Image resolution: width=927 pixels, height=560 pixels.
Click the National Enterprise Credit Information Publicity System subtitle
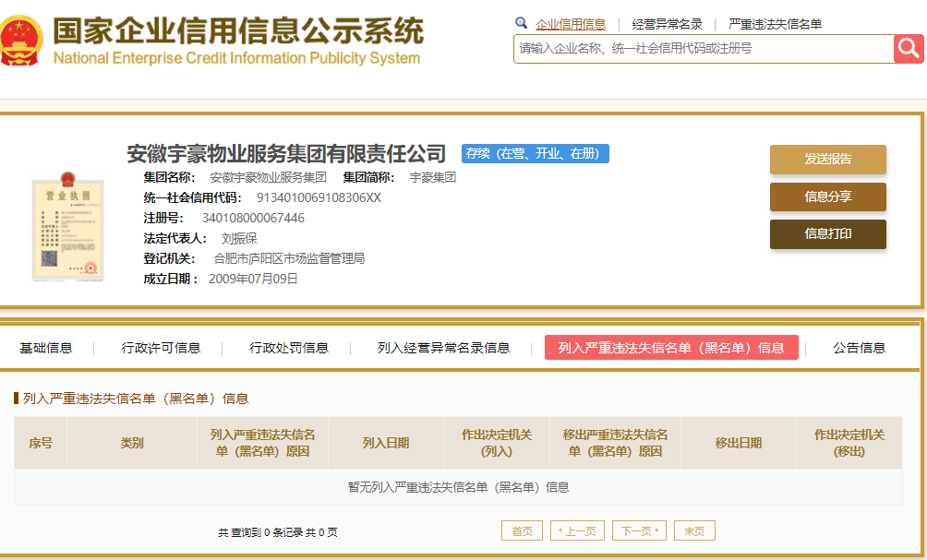point(236,58)
